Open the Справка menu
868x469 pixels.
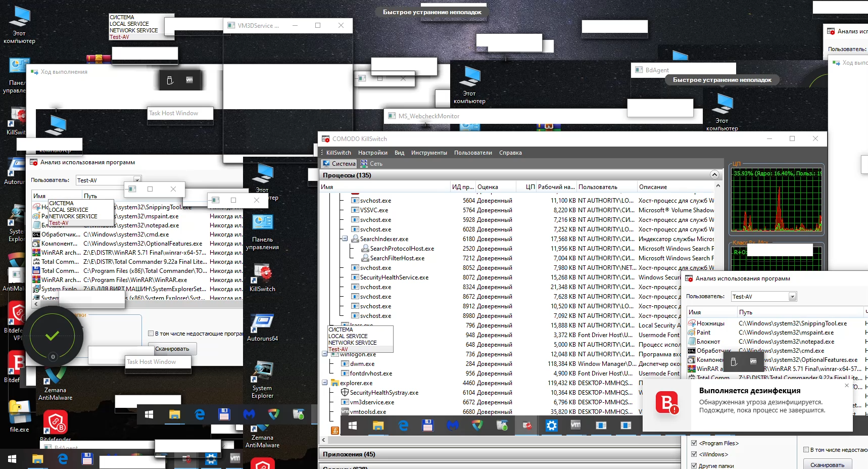tap(510, 153)
